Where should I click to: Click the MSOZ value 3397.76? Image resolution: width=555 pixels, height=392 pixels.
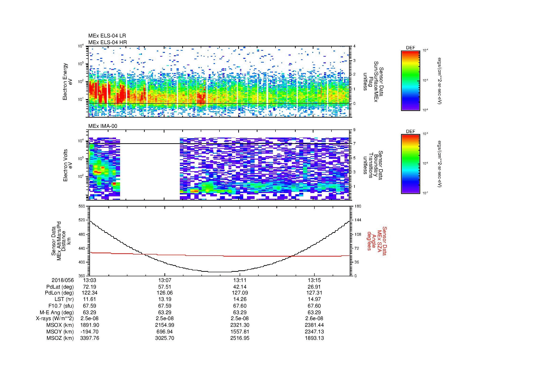(x=89, y=338)
